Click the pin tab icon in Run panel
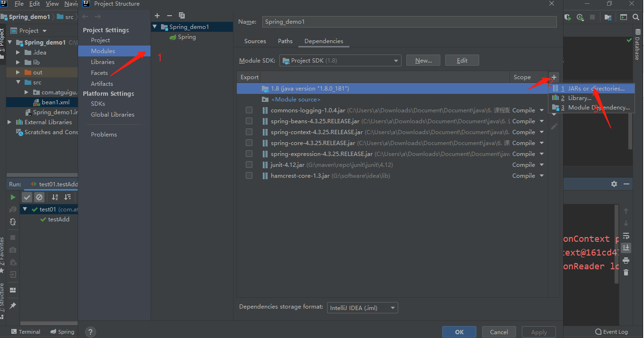 coord(13,306)
